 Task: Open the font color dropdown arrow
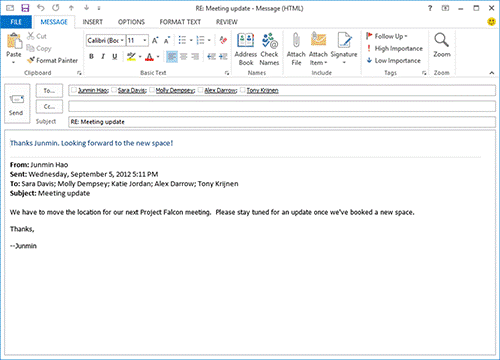[x=158, y=57]
